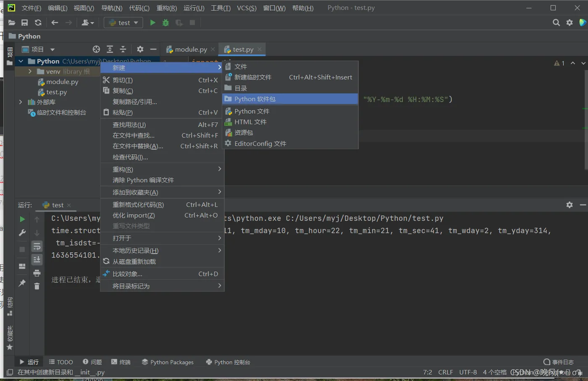The width and height of the screenshot is (588, 381).
Task: Click the run with coverage icon
Action: [179, 23]
